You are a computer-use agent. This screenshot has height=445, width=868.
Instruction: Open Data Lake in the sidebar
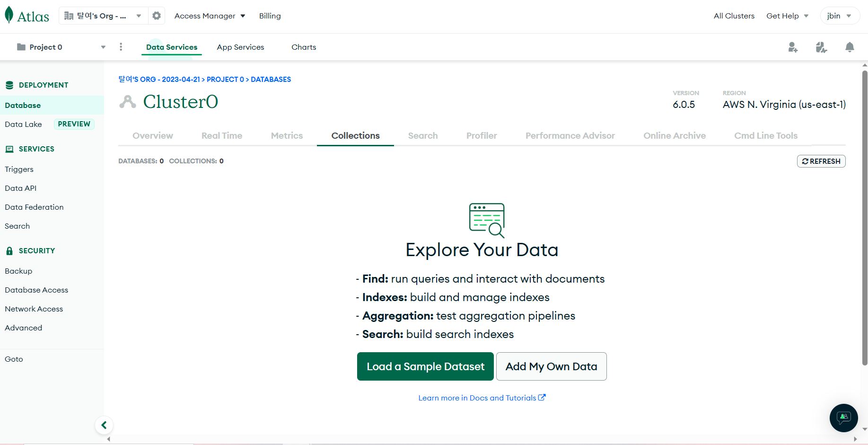(23, 124)
